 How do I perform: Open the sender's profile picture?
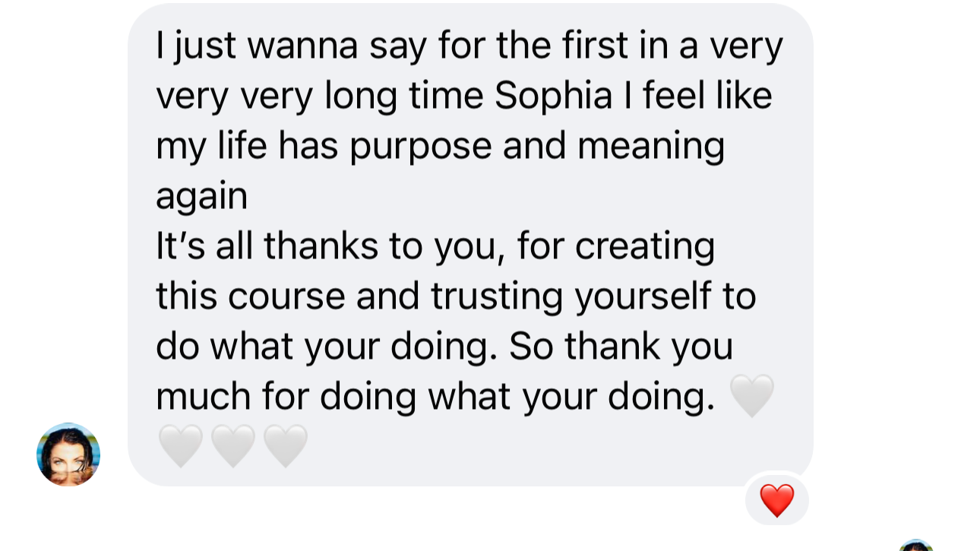[68, 454]
